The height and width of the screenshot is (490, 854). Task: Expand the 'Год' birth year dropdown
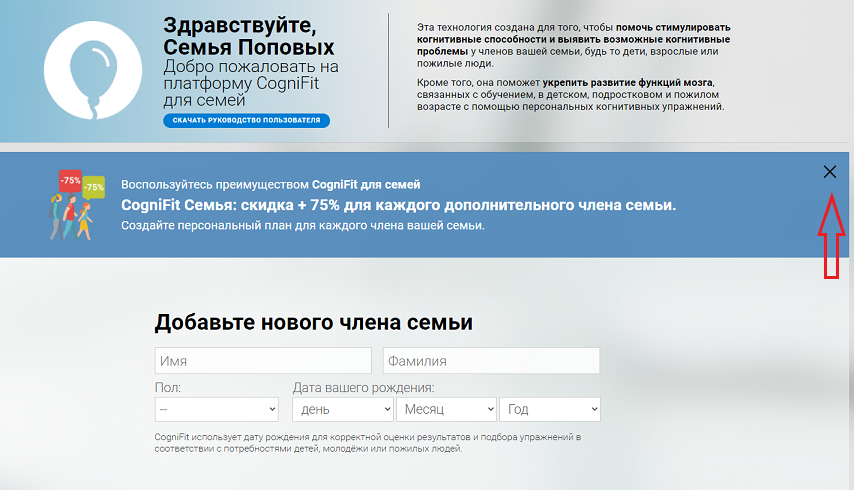[x=549, y=409]
